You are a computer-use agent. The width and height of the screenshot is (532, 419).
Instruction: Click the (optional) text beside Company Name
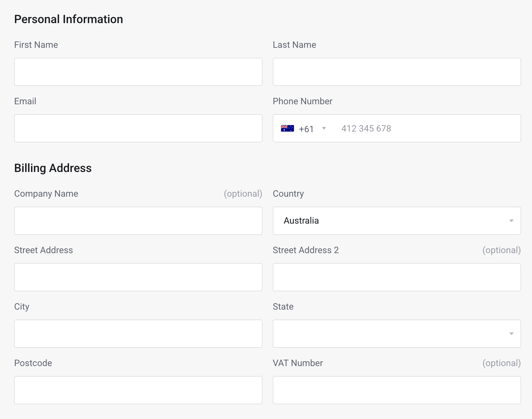click(x=243, y=194)
